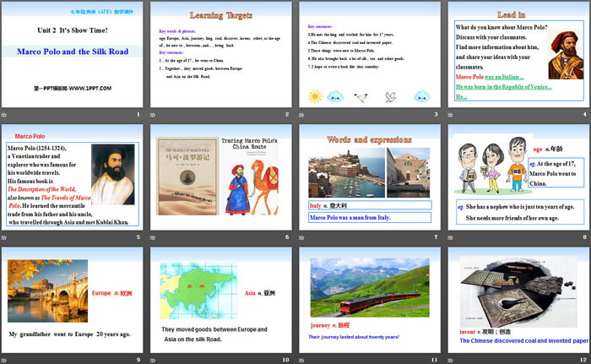Click the animation star icon under slide 3
This screenshot has height=364, width=591.
point(301,115)
